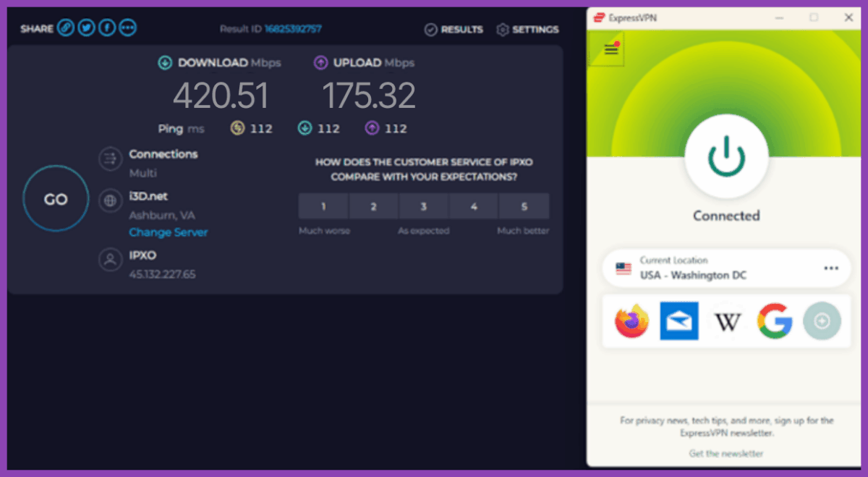Rate customer service 3 As expected
The height and width of the screenshot is (477, 868).
(424, 206)
